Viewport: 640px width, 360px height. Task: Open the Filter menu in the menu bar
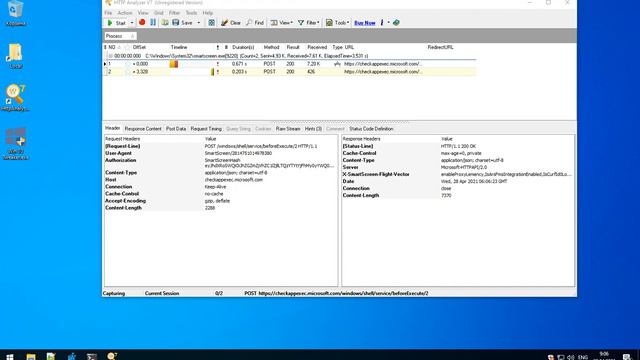174,13
